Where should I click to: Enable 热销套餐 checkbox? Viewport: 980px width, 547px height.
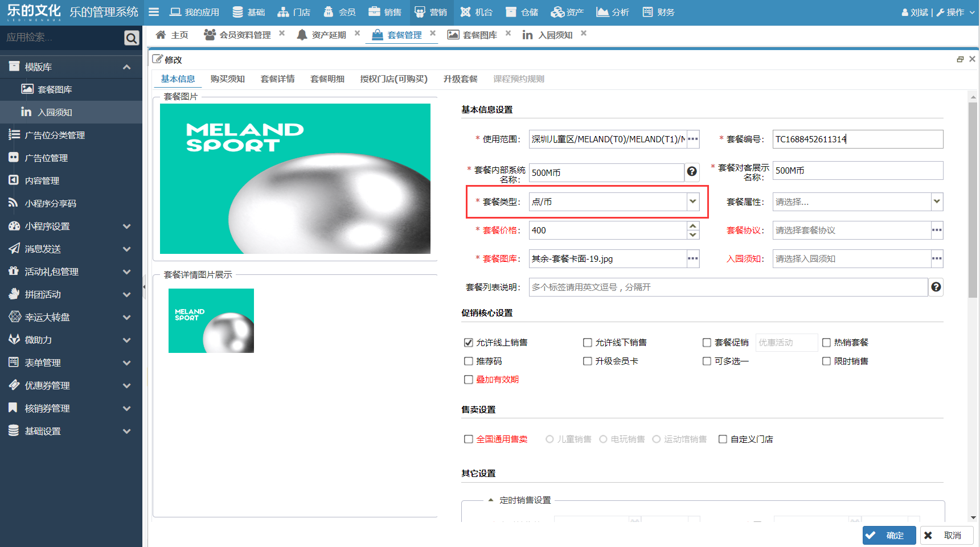[826, 342]
